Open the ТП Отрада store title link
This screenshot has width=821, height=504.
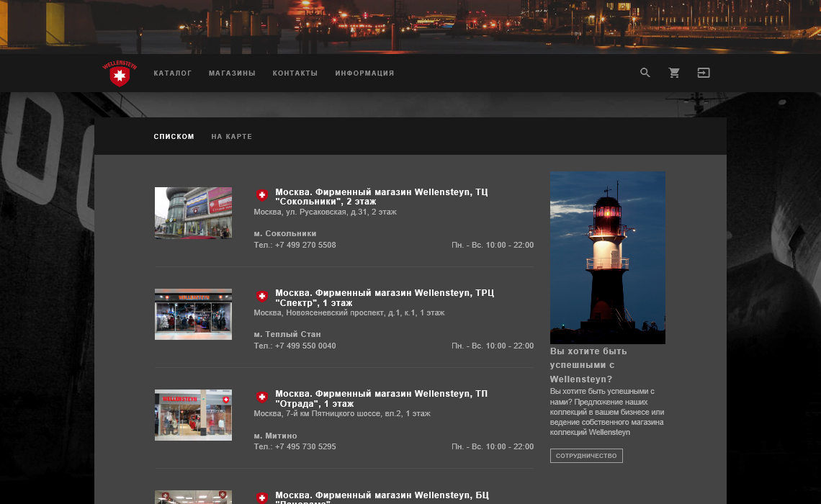pyautogui.click(x=382, y=399)
